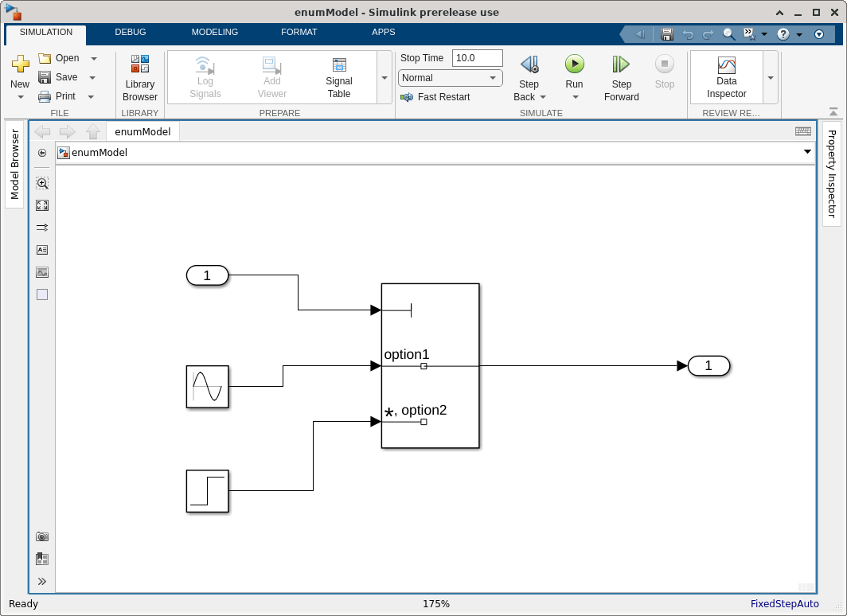Expand the Review Results gallery arrow

point(771,78)
